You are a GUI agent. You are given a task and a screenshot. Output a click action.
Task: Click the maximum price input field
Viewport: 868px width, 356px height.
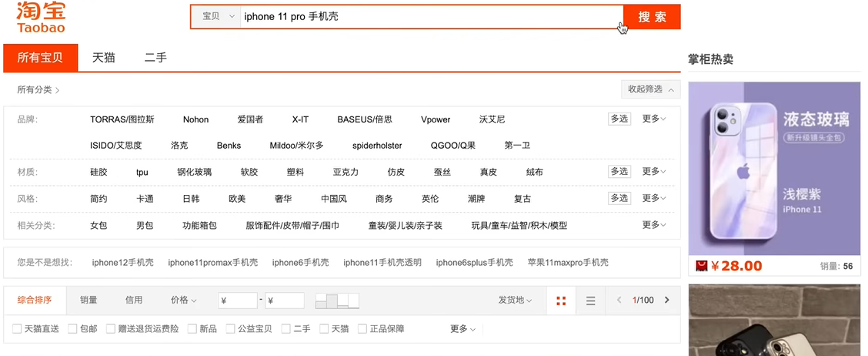pyautogui.click(x=285, y=301)
